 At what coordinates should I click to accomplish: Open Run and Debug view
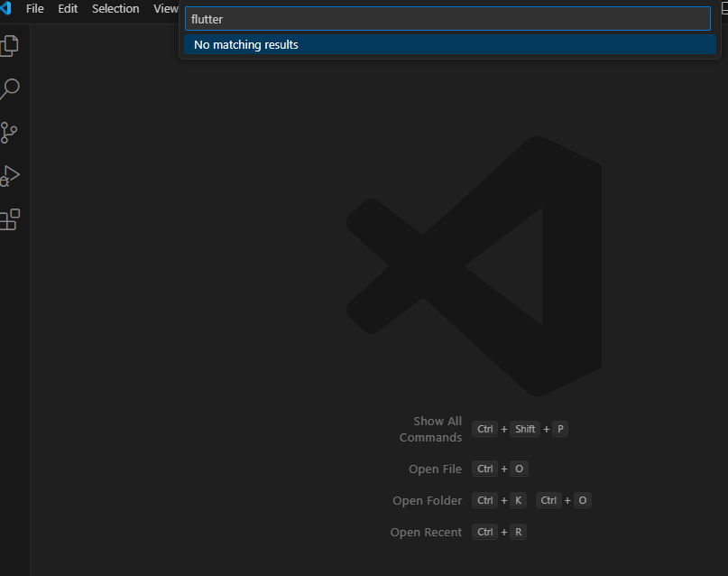(x=10, y=176)
